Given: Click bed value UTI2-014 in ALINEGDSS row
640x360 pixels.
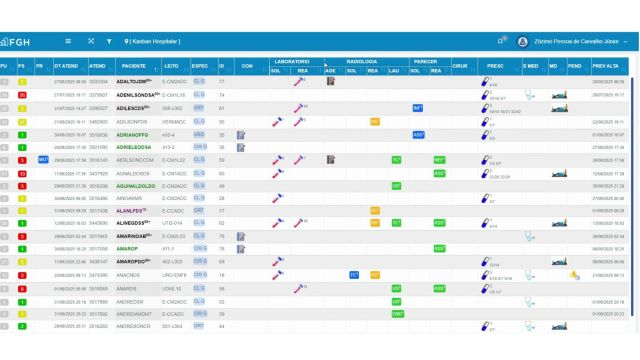Looking at the screenshot, I should pos(171,223).
